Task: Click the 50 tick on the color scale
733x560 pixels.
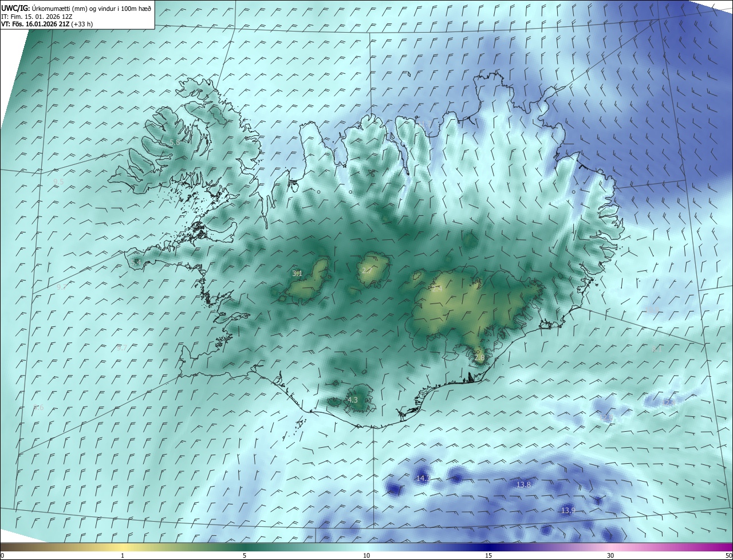Action: (728, 555)
